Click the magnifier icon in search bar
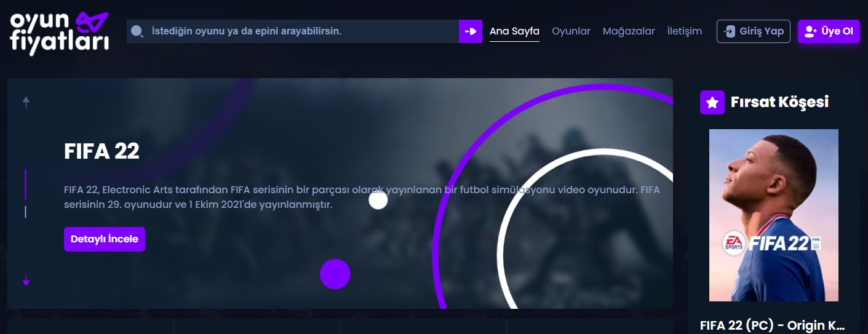The width and height of the screenshot is (868, 334). 137,31
